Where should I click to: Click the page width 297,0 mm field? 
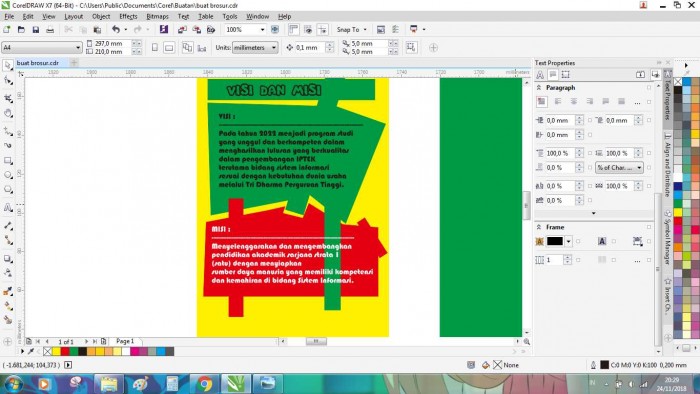point(112,43)
